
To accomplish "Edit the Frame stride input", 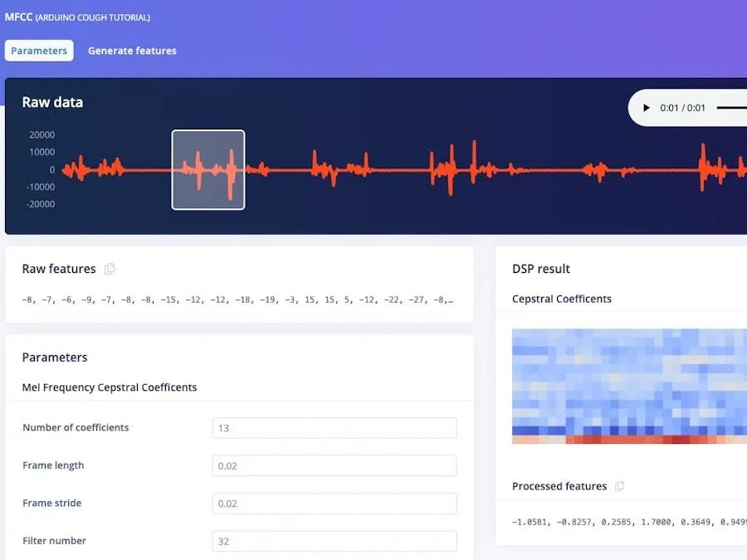I will click(x=334, y=504).
